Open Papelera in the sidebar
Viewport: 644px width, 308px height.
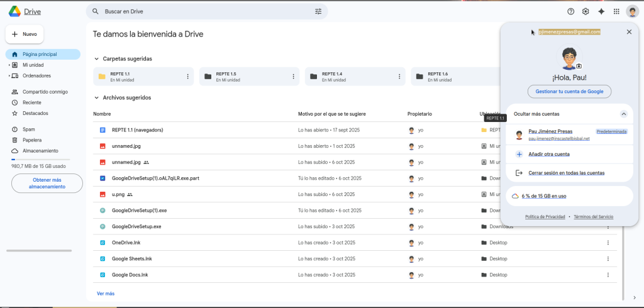(32, 140)
